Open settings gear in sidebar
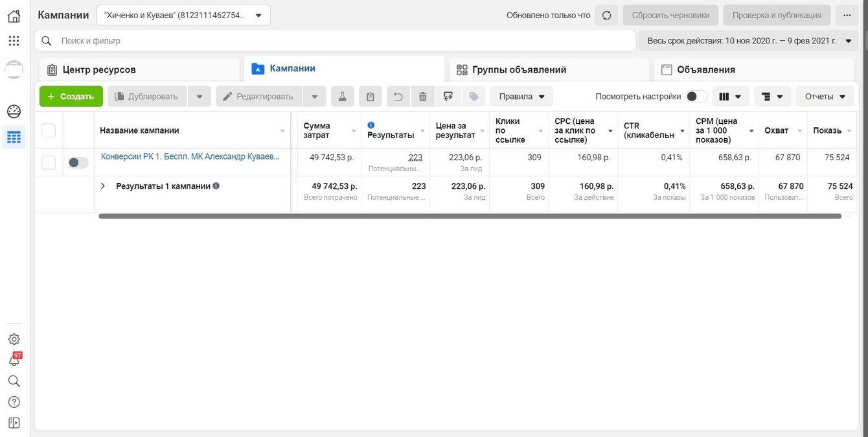The image size is (868, 437). [14, 339]
